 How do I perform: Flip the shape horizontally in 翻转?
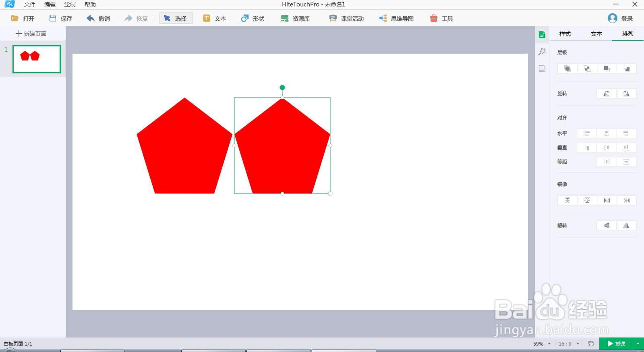[626, 225]
